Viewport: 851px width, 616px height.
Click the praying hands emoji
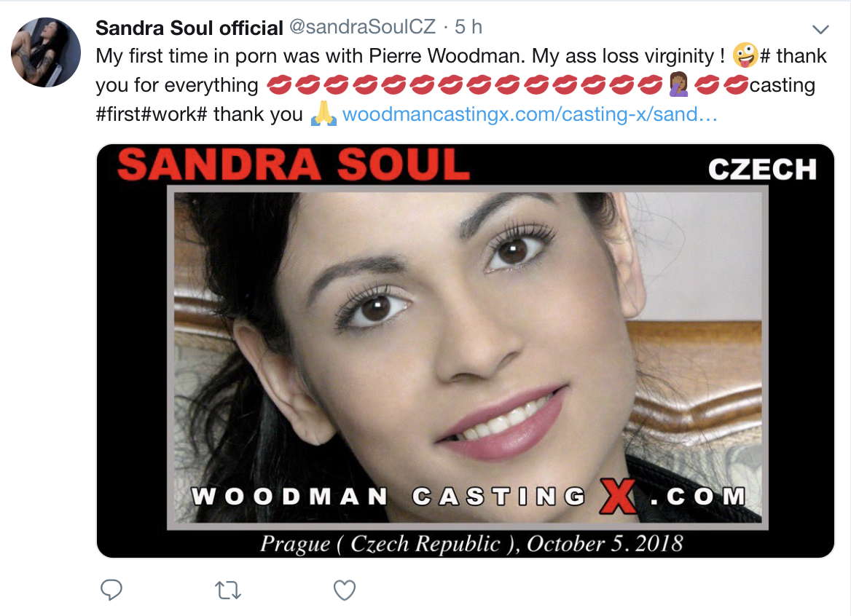pyautogui.click(x=323, y=114)
